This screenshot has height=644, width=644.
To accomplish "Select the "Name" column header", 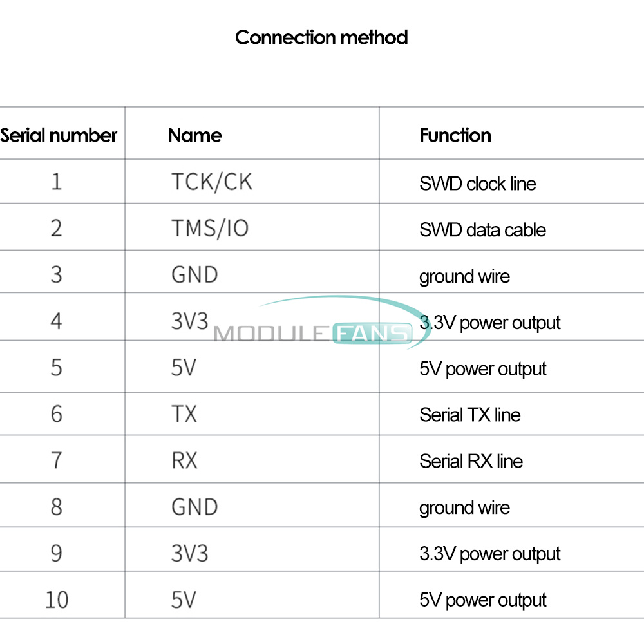I will click(x=194, y=135).
